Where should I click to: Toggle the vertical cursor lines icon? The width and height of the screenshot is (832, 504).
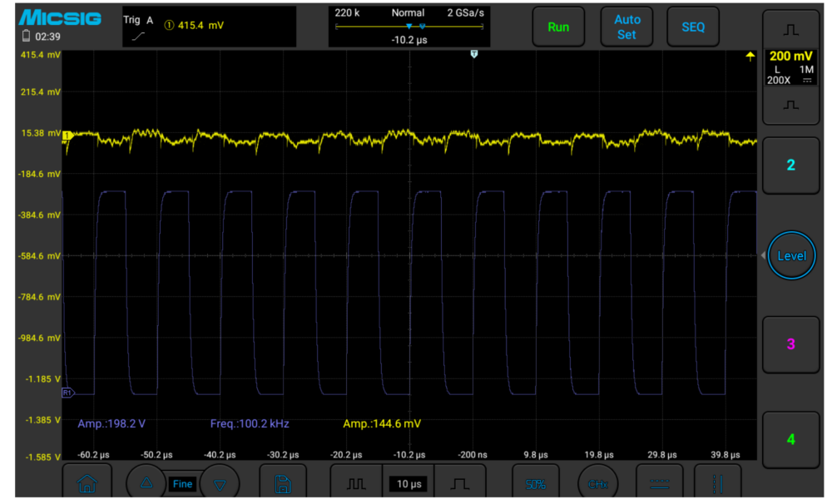click(717, 483)
